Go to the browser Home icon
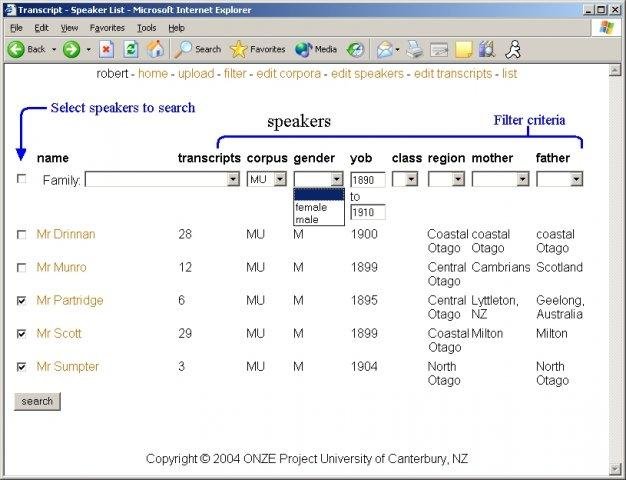 (x=155, y=50)
